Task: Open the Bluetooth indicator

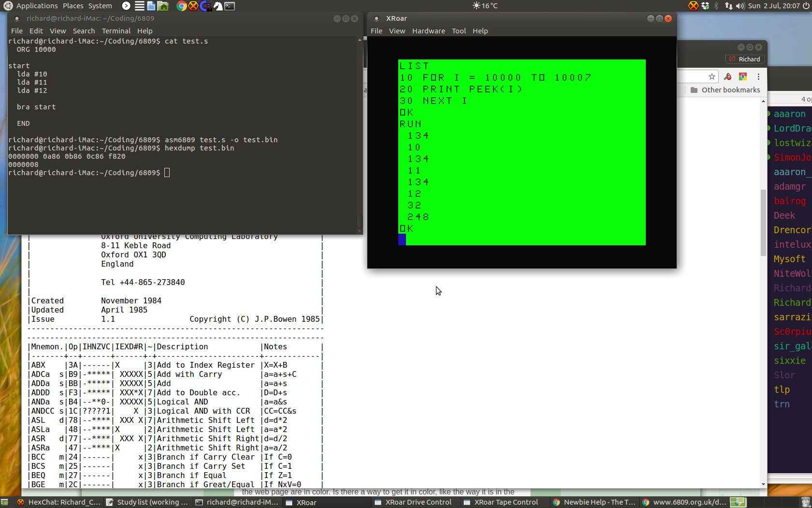Action: (x=717, y=6)
